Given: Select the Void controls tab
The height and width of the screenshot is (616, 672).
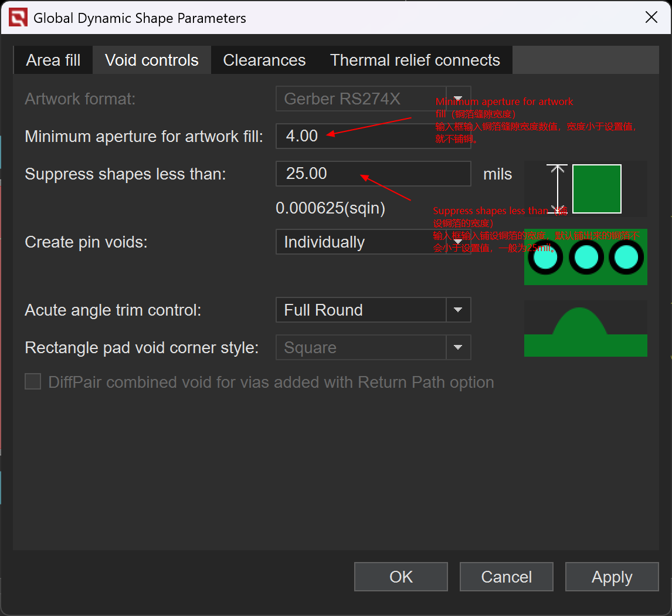Looking at the screenshot, I should [152, 60].
